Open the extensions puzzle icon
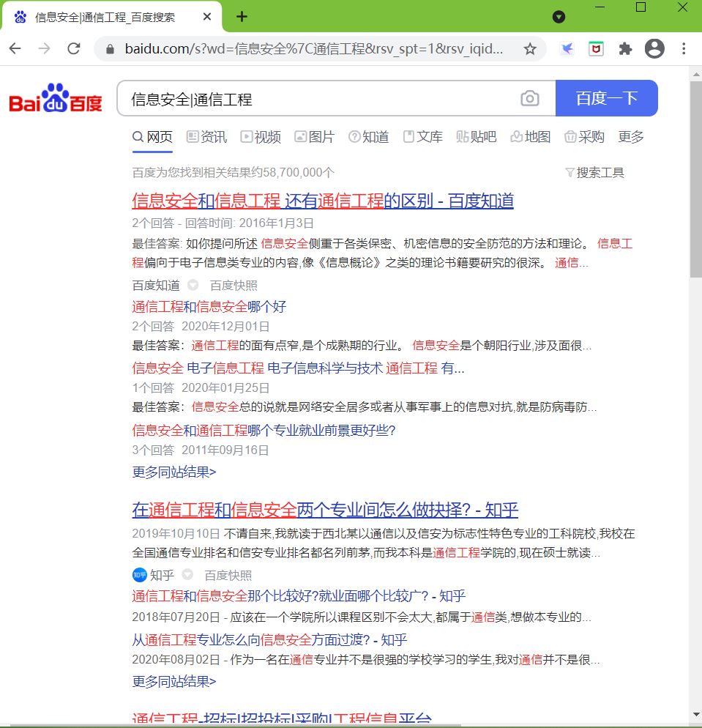Screen dimensions: 702x728 pyautogui.click(x=625, y=48)
